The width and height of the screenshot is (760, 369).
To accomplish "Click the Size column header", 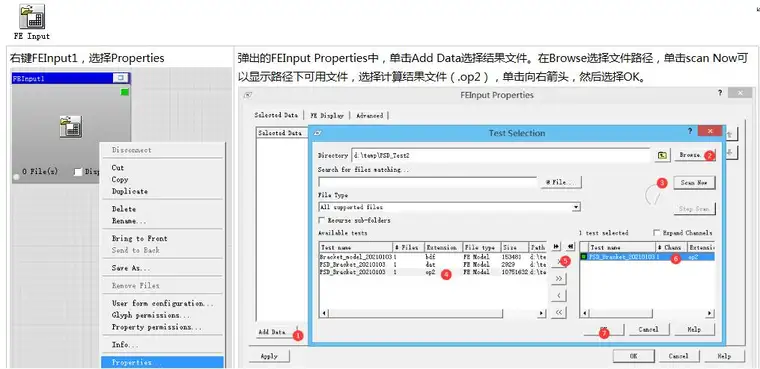I will [514, 247].
